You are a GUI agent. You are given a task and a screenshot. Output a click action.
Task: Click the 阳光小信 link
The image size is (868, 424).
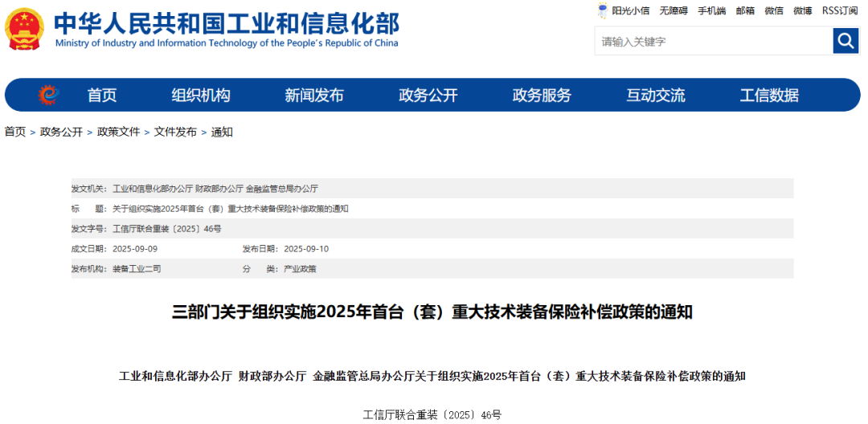click(631, 10)
